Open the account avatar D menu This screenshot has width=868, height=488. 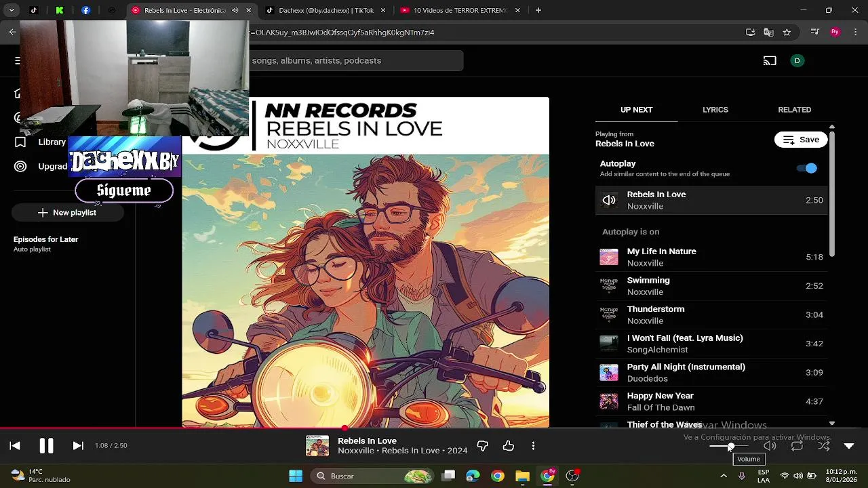click(797, 60)
